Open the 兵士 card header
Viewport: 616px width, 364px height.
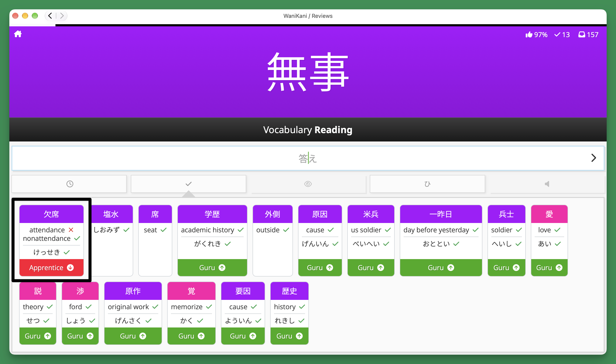pos(506,214)
